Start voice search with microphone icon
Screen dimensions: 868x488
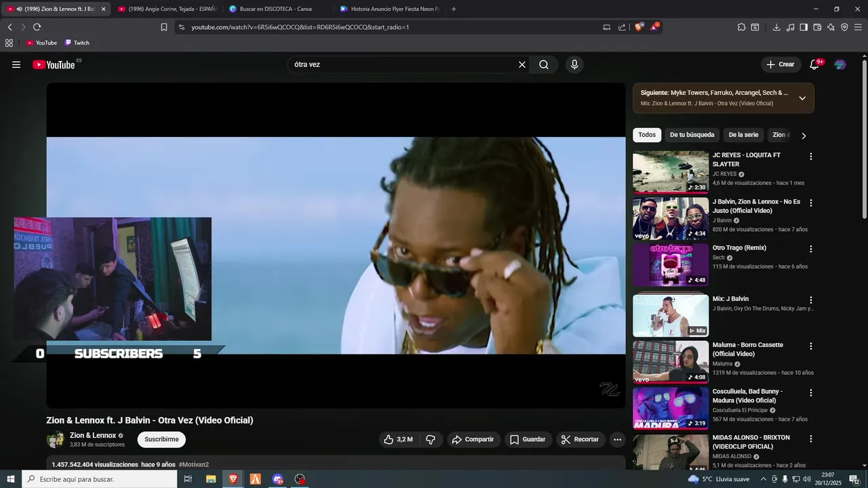[x=574, y=64]
